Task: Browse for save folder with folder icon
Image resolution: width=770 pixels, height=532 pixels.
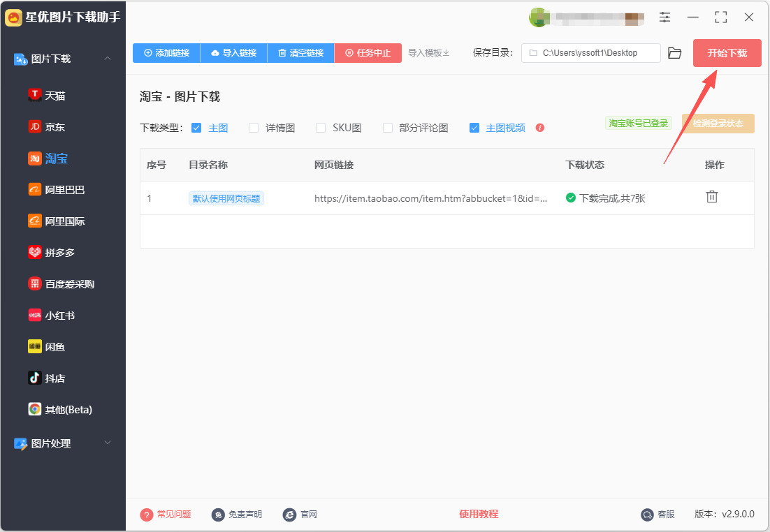Action: point(675,53)
